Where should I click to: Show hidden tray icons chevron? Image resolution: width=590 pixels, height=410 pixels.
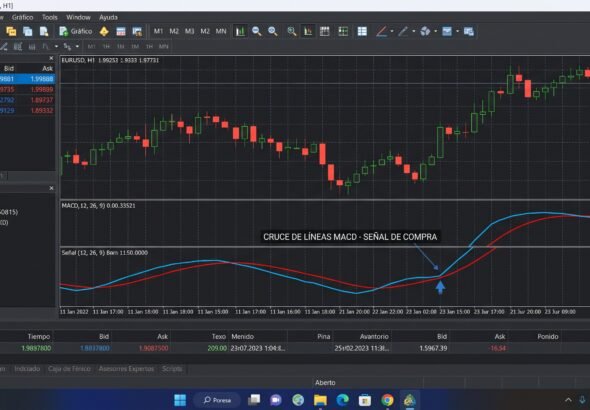click(568, 400)
